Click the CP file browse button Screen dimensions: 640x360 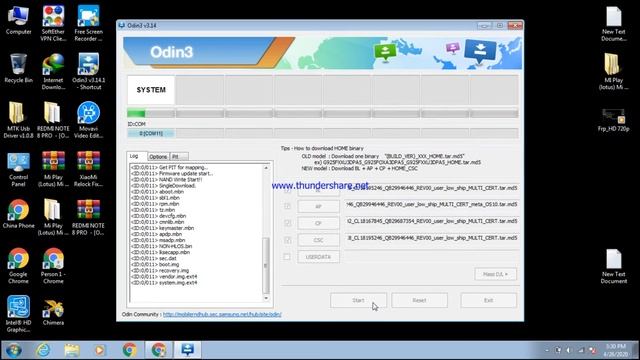click(x=318, y=223)
